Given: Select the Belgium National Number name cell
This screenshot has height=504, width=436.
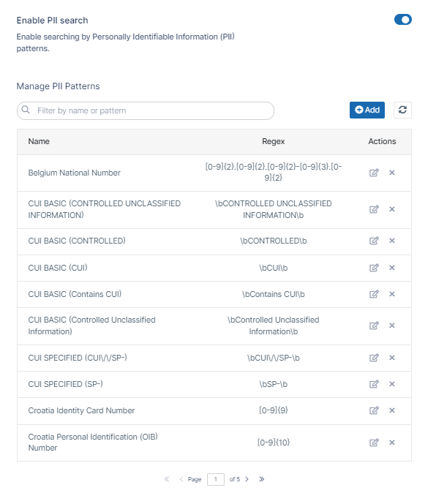Looking at the screenshot, I should 75,173.
